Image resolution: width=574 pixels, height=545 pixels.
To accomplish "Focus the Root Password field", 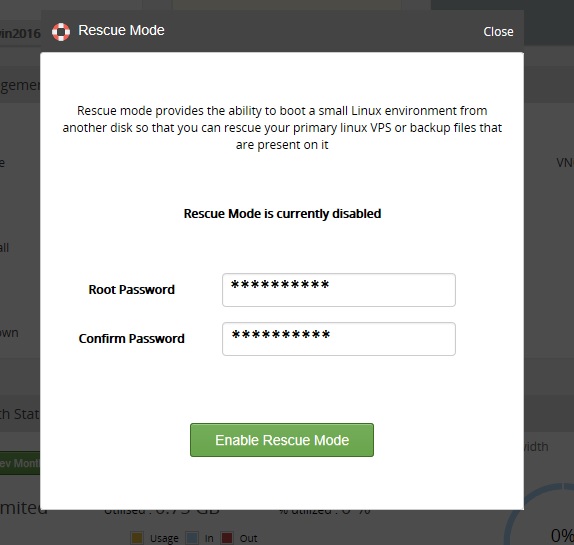I will (339, 290).
